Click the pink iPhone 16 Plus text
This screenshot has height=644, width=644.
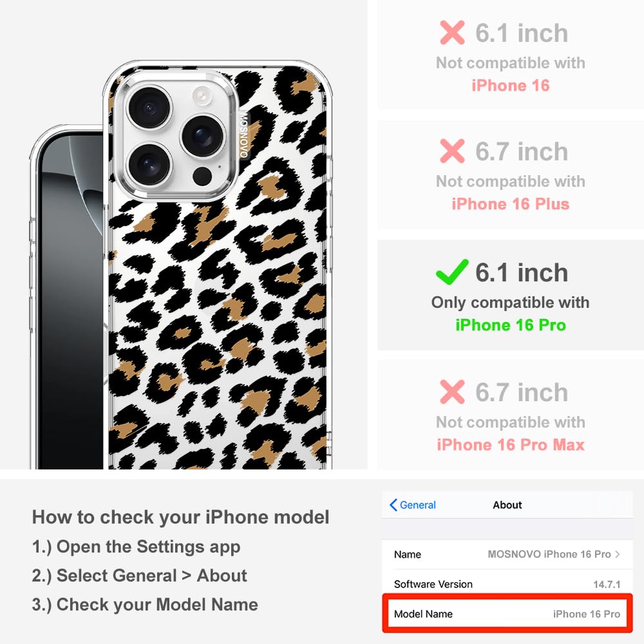point(511,204)
